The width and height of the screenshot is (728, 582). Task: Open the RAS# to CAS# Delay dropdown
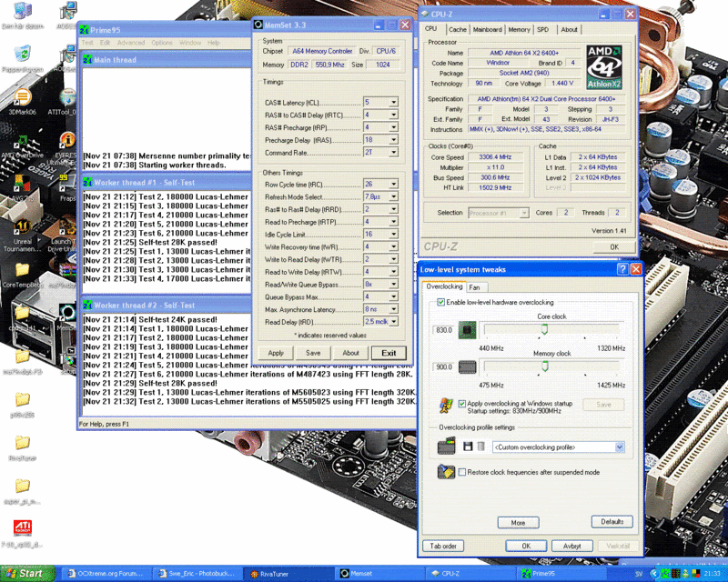[x=394, y=115]
